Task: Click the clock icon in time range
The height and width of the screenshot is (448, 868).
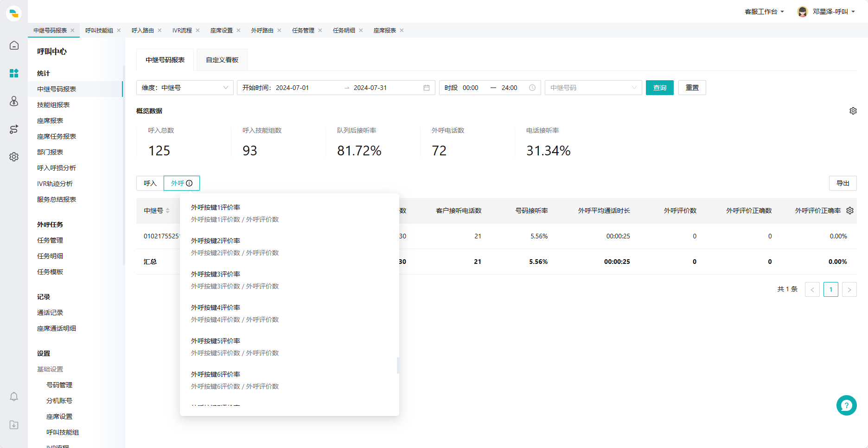Action: [532, 88]
